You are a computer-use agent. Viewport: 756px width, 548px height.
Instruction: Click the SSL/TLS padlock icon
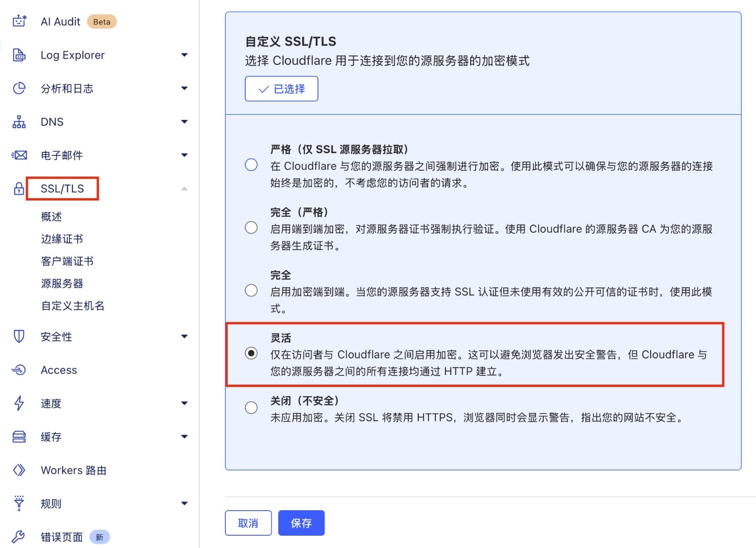click(x=19, y=189)
